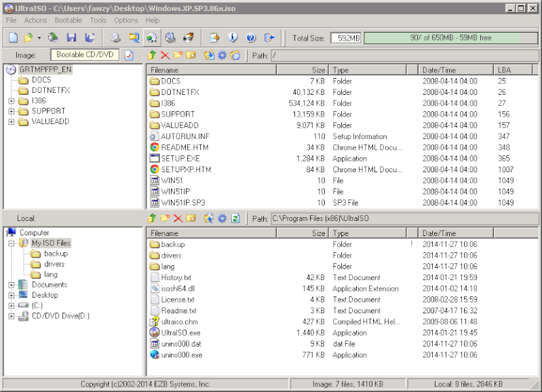Screen dimensions: 542x392
Task: Sort image list by Type column header
Action: (x=368, y=70)
